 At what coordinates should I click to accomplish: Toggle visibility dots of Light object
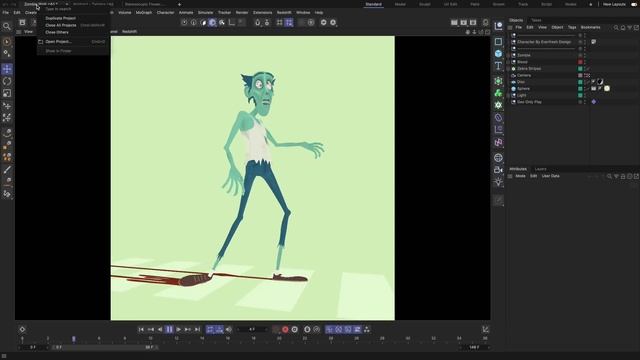tap(585, 95)
